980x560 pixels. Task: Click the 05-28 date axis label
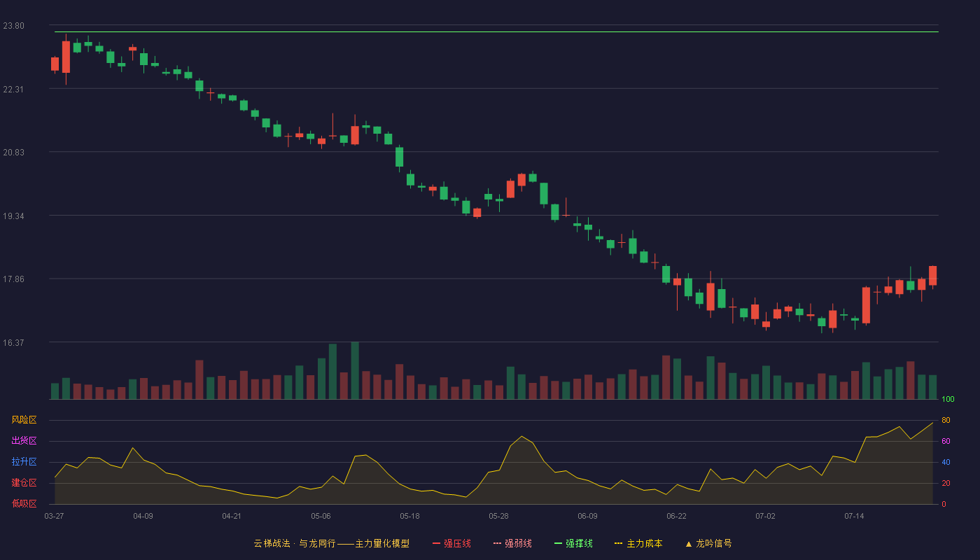[x=498, y=516]
